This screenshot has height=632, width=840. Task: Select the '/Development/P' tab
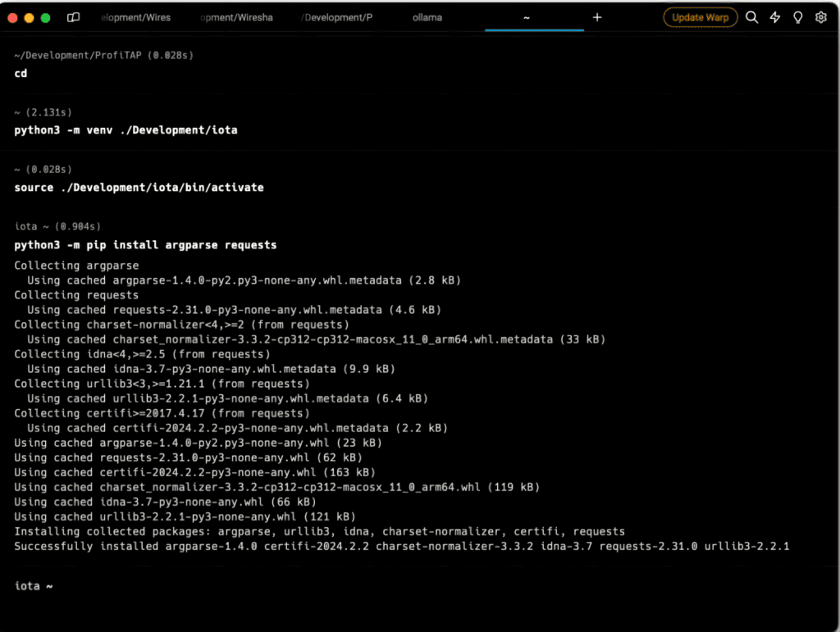(336, 17)
